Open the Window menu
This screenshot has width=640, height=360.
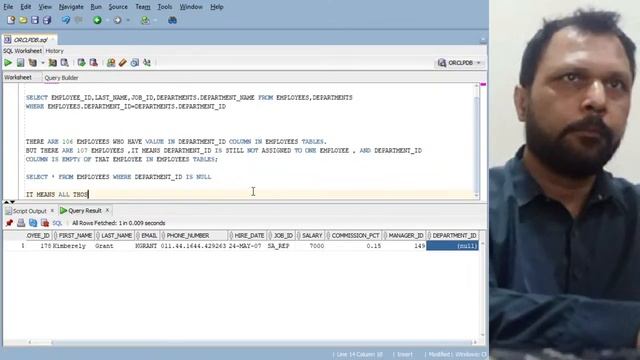pos(191,7)
